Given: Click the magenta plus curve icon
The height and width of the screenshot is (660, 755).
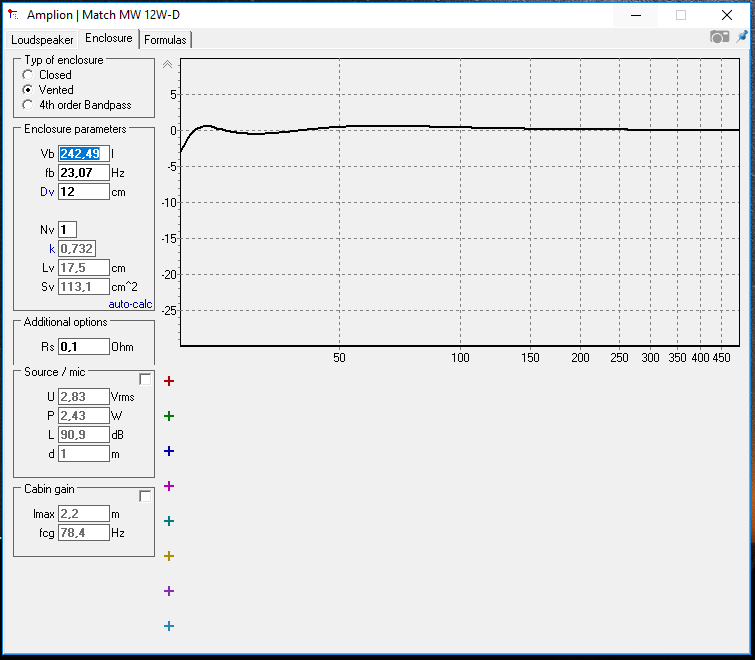Looking at the screenshot, I should [169, 486].
